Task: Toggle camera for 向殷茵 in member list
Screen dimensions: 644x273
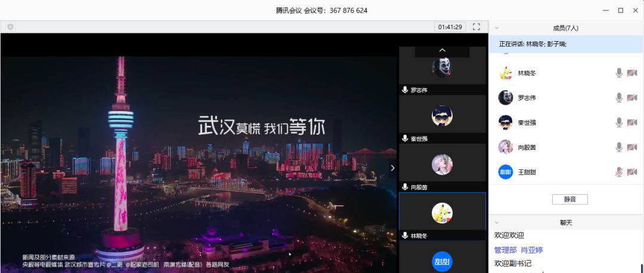Action: click(x=631, y=147)
